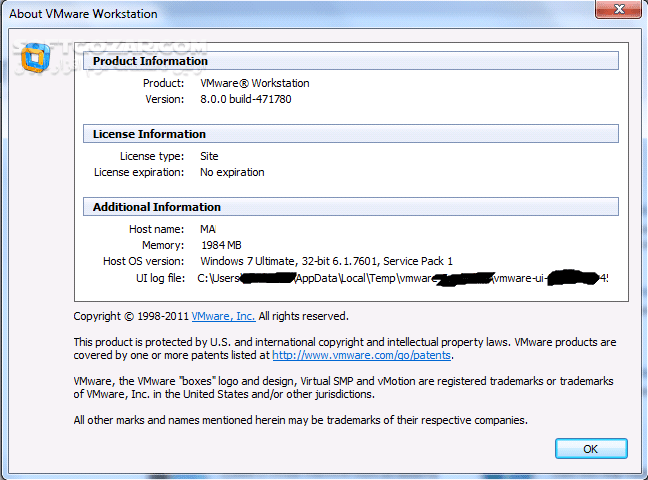This screenshot has height=480, width=648.
Task: Click the UI log file label
Action: click(x=160, y=278)
